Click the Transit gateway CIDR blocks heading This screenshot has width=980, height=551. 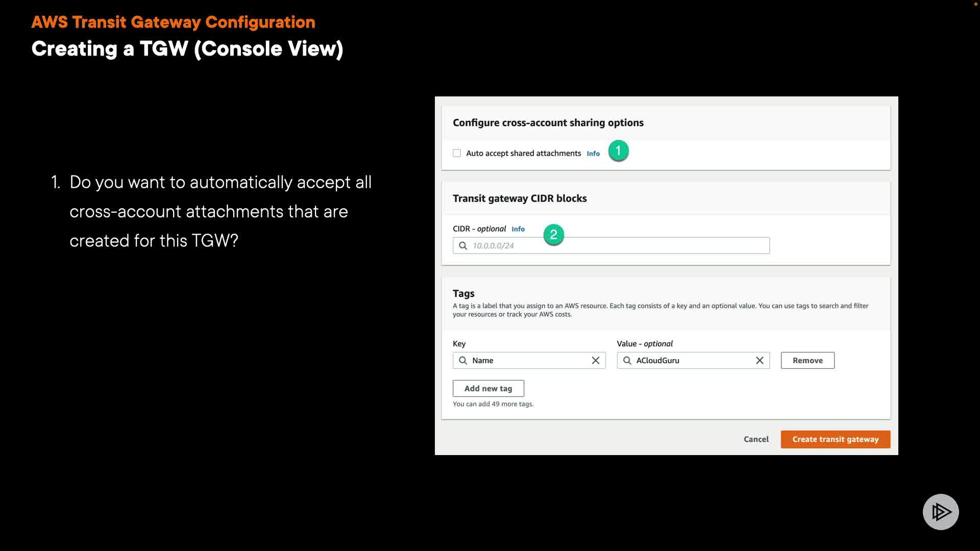[520, 198]
